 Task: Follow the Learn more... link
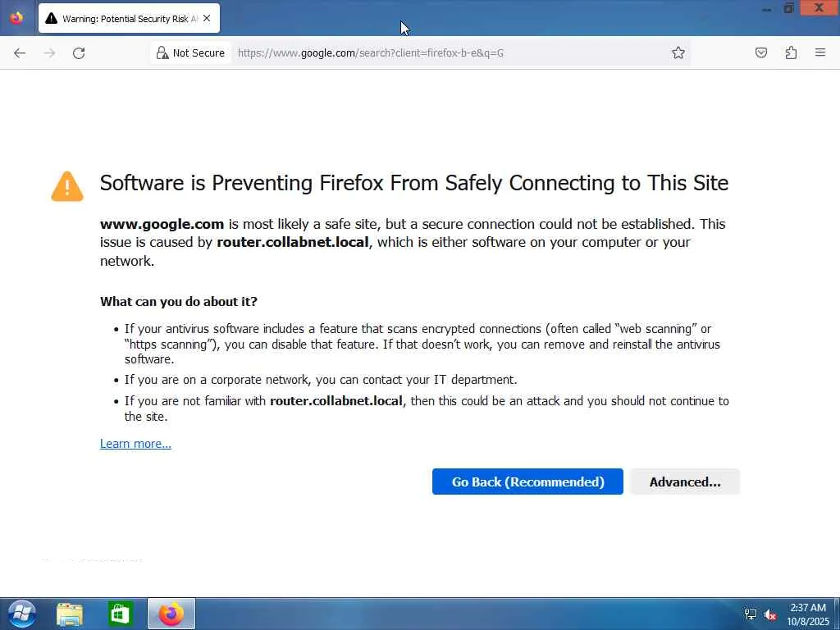point(135,444)
